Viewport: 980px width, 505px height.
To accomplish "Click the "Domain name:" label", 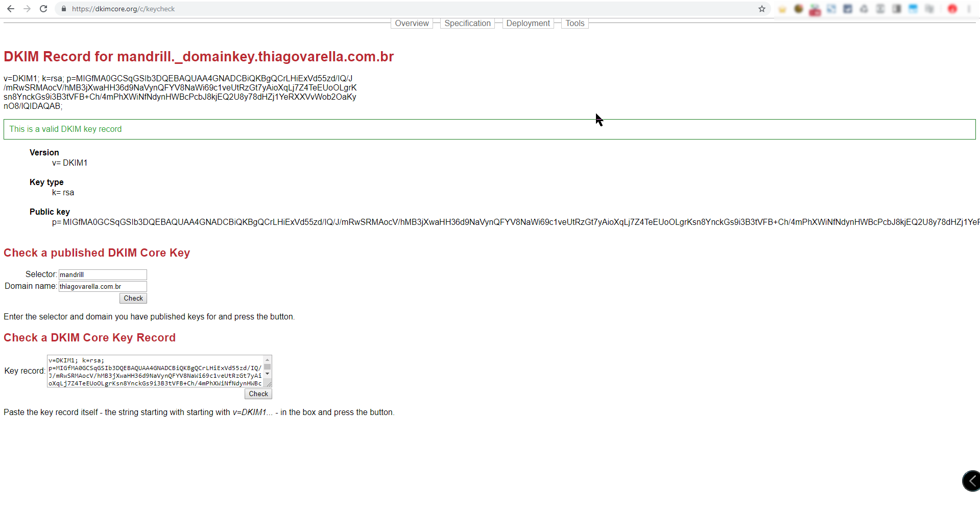I will 31,286.
